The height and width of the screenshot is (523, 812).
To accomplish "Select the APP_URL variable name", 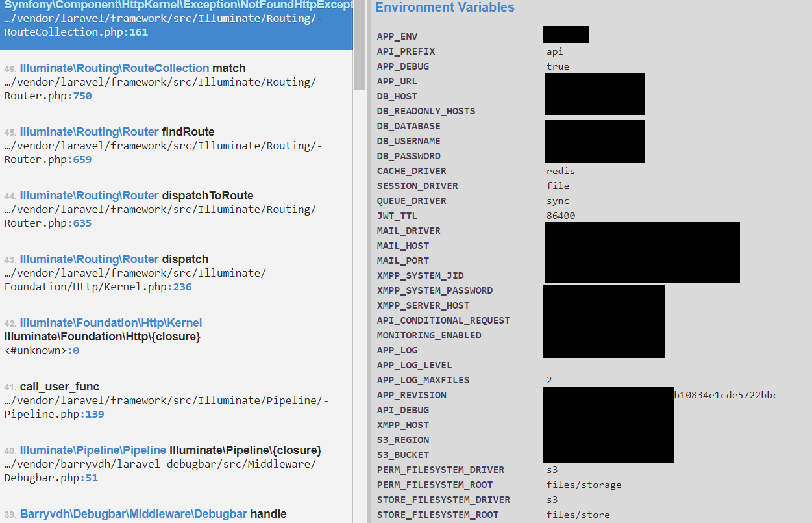I will [x=397, y=81].
